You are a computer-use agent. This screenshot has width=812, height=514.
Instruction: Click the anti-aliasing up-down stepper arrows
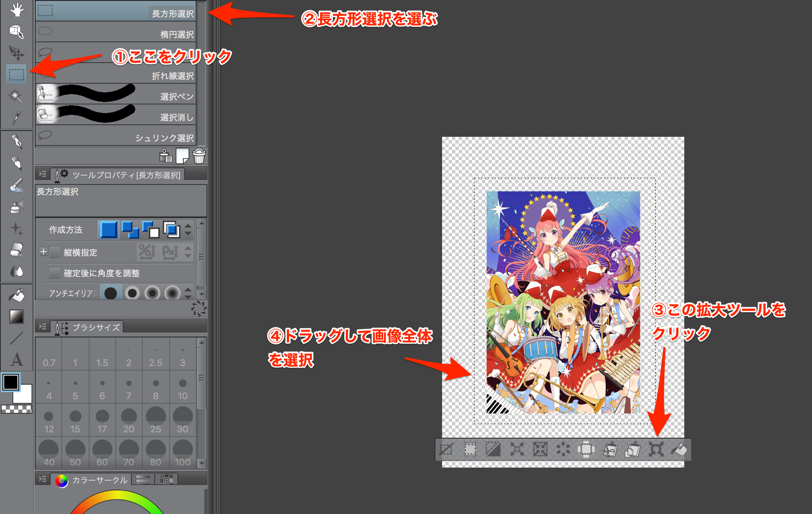[188, 293]
